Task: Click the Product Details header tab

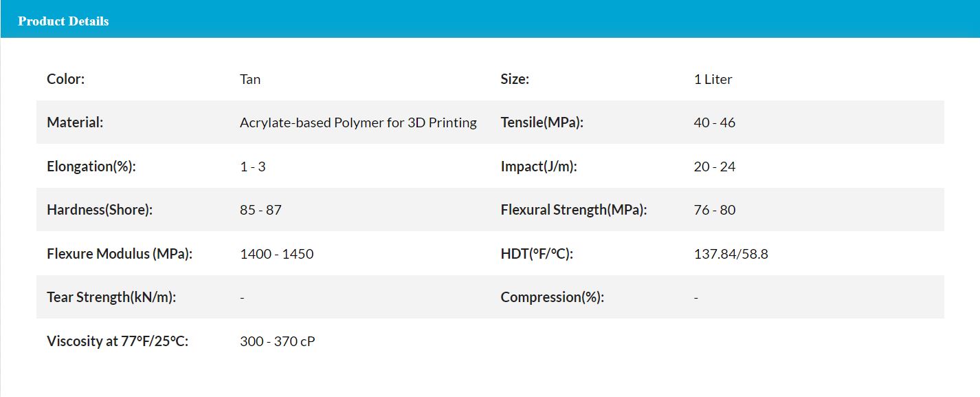Action: pyautogui.click(x=63, y=21)
